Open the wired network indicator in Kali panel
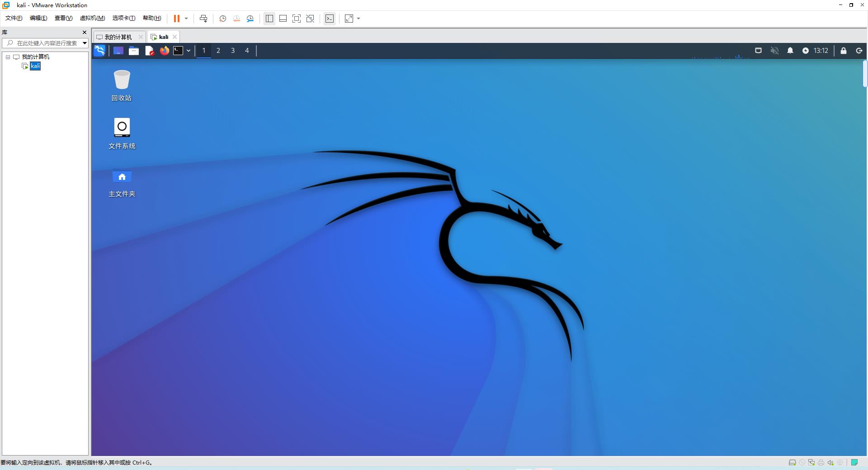 [759, 51]
